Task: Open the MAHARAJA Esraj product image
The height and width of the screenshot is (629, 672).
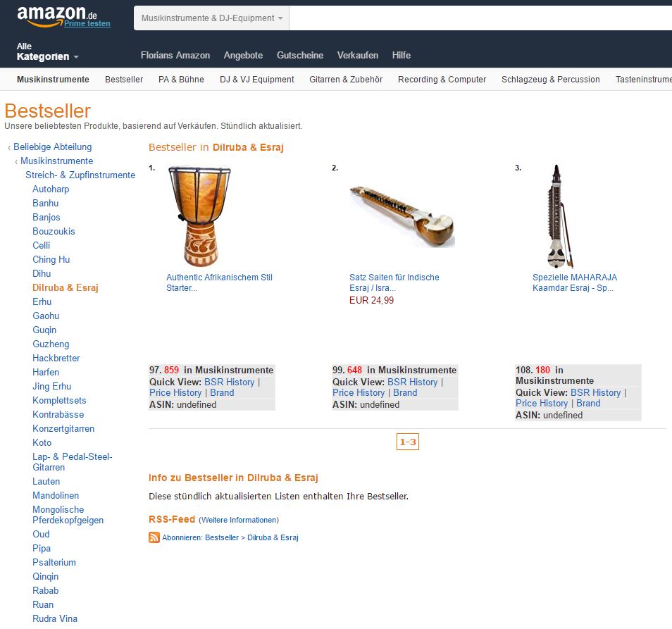Action: click(560, 216)
